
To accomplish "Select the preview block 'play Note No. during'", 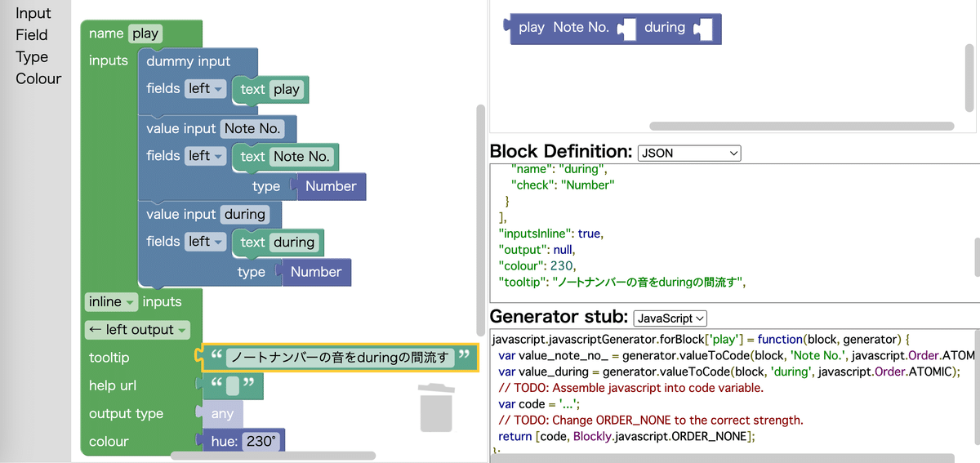I will [612, 27].
